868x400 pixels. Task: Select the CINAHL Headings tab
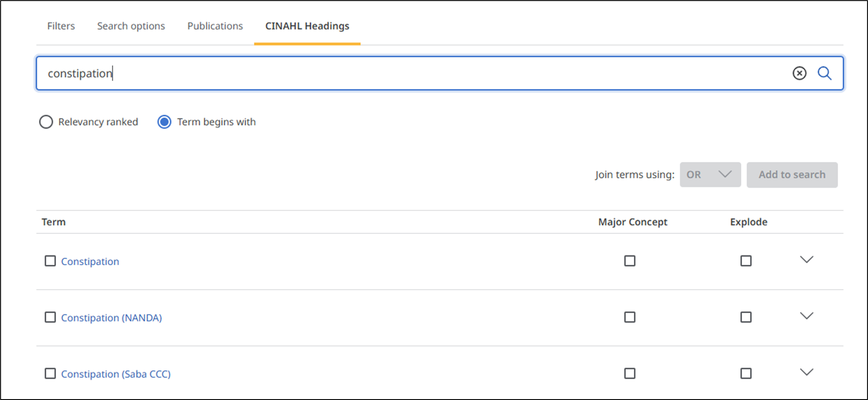[x=307, y=26]
